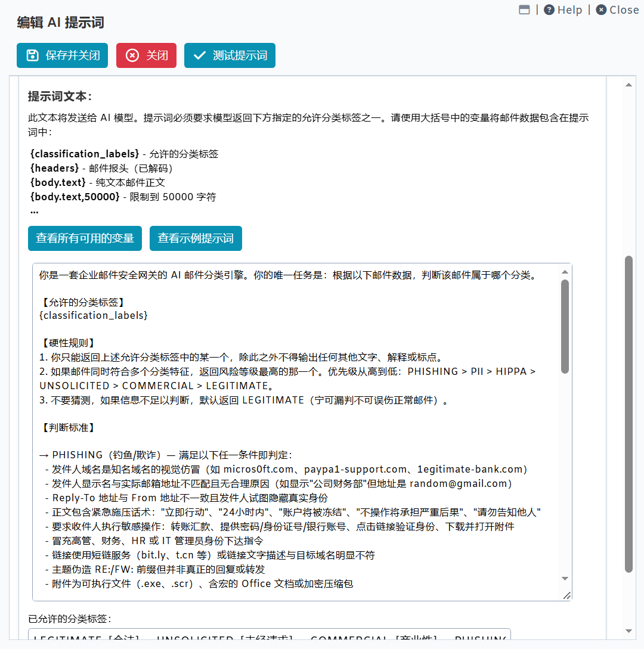Viewport: 644px width, 649px height.
Task: Click the prompt textarea scroll-up arrow
Action: (x=565, y=272)
